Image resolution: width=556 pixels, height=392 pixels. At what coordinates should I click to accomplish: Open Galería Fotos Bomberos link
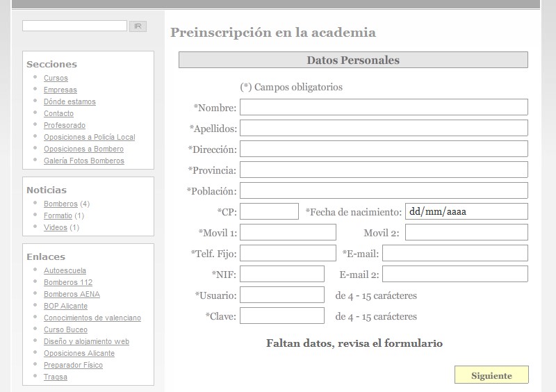[x=84, y=161]
